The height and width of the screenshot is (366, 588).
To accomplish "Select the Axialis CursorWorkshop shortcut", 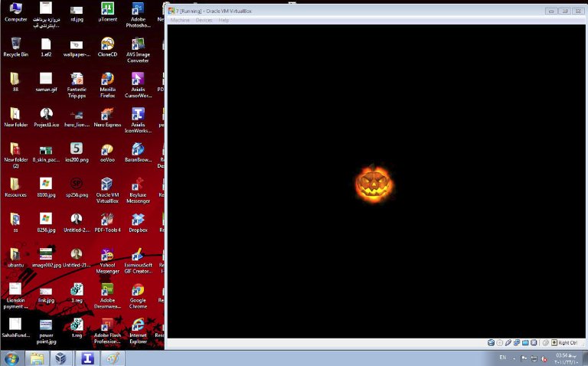I will click(138, 85).
